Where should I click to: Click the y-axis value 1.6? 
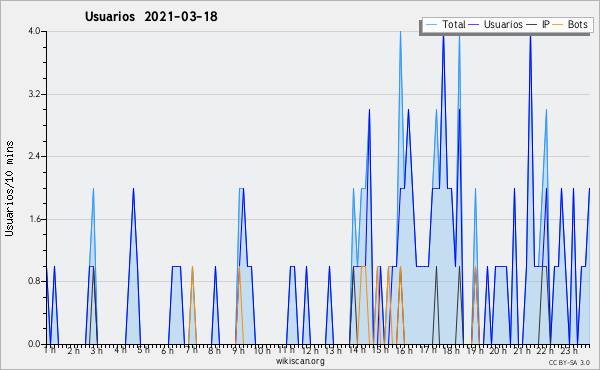coord(34,219)
